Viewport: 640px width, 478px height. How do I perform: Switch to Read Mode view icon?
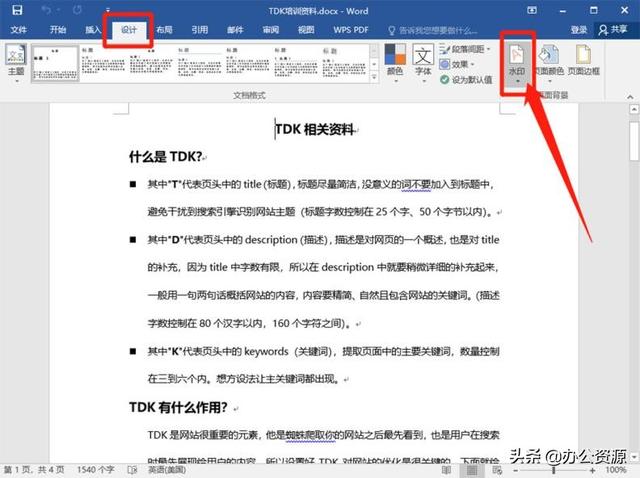coord(446,470)
